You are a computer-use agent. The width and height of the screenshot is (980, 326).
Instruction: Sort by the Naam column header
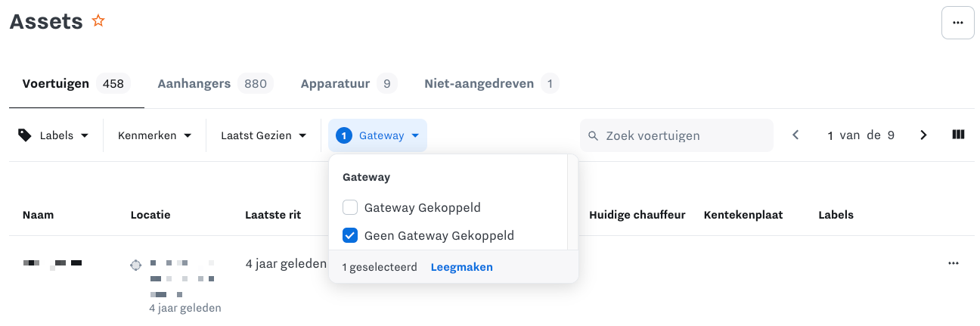pos(38,215)
